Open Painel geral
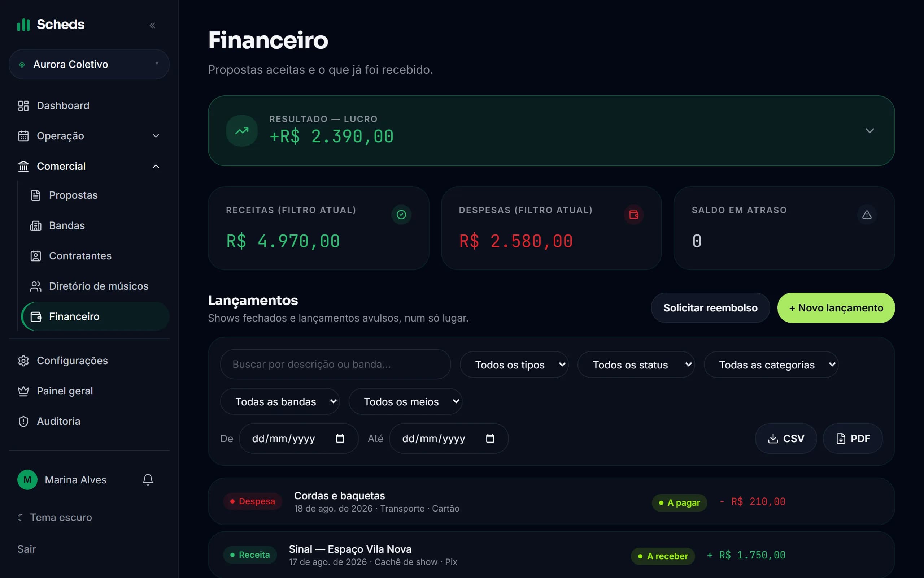Image resolution: width=924 pixels, height=578 pixels. (x=89, y=391)
